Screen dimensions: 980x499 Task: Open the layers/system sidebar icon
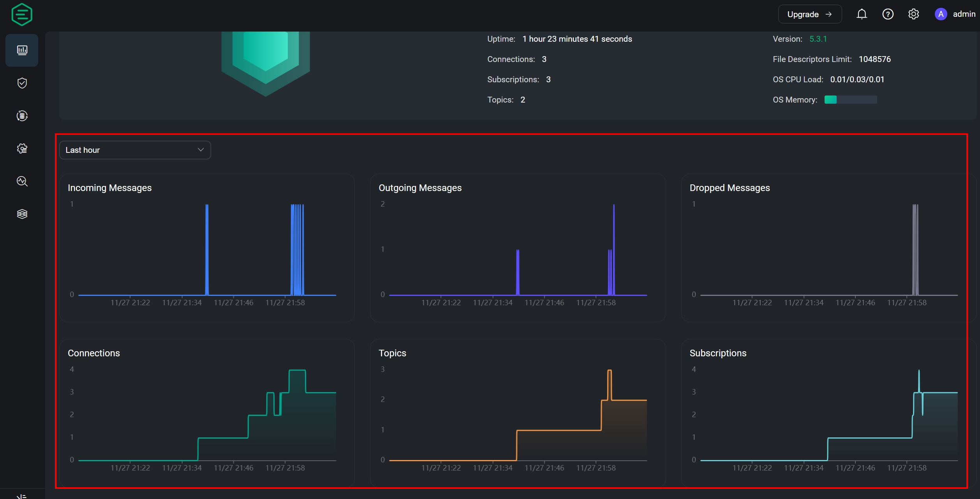pos(22,214)
